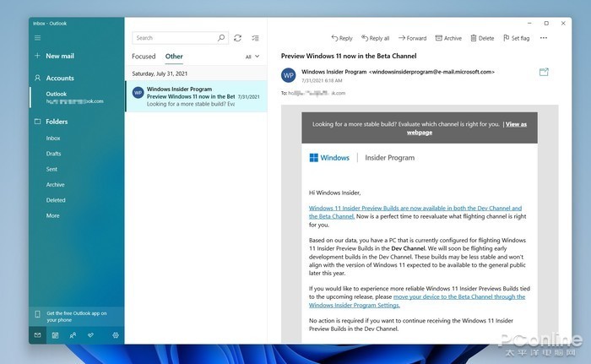
Task: Minimize the Outlook window
Action: tap(529, 23)
